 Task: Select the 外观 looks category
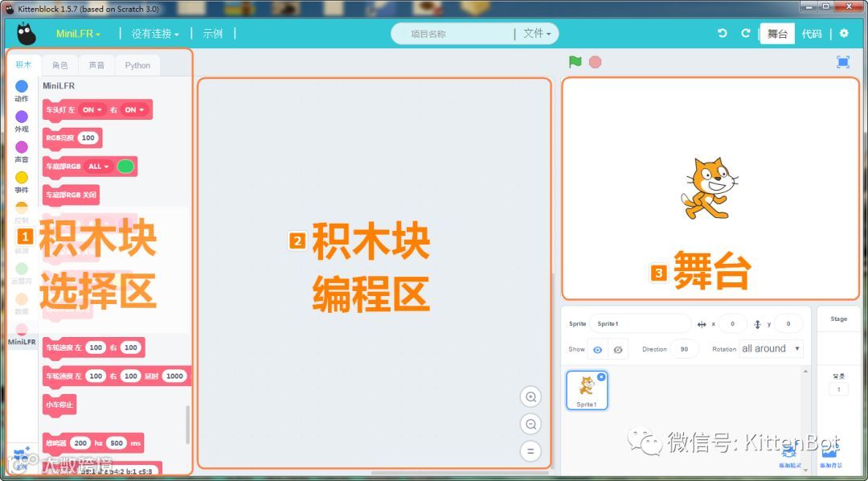click(22, 121)
